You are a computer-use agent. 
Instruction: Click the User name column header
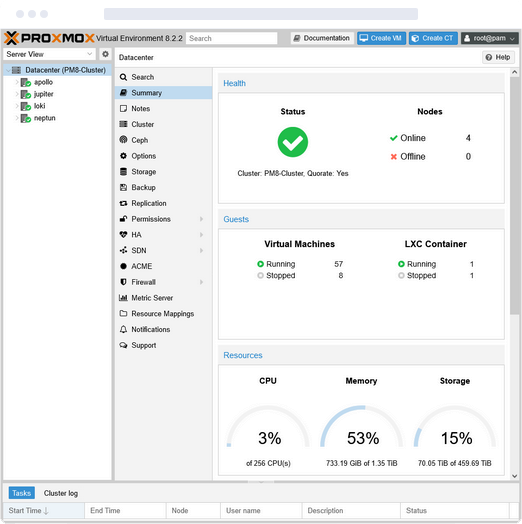tap(261, 510)
